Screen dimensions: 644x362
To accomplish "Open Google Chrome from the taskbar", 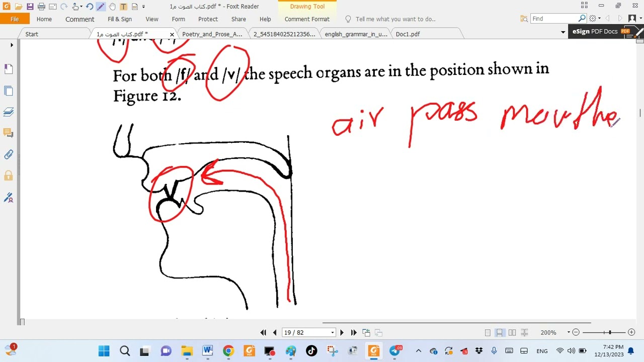I will [x=228, y=351].
